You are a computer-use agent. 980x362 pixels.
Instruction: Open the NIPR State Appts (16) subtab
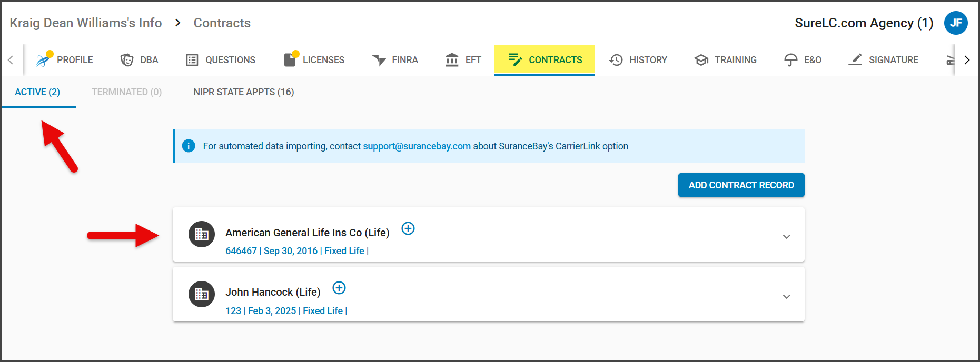pyautogui.click(x=244, y=92)
